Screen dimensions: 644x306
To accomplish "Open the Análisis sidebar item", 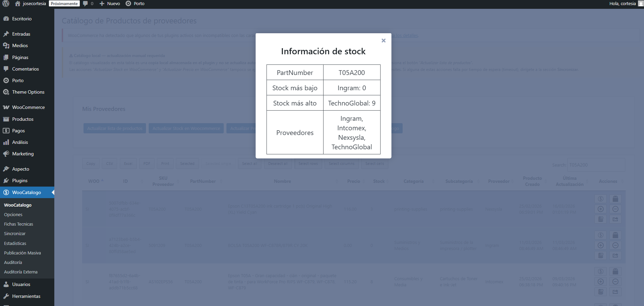I will pos(20,142).
